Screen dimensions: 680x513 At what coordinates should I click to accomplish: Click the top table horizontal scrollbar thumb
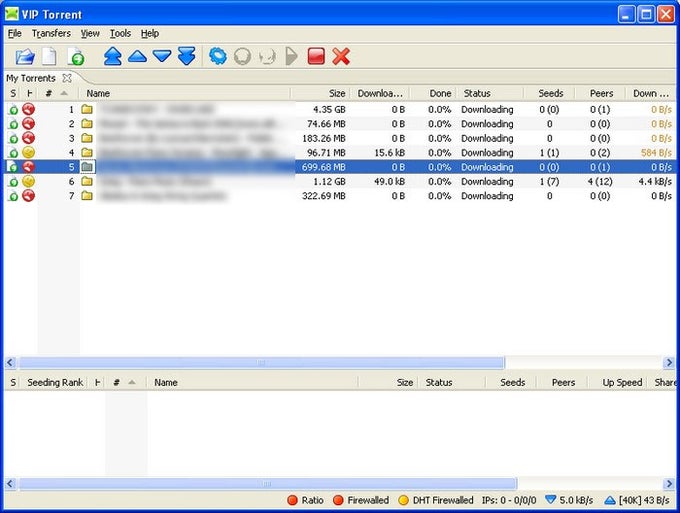[262, 363]
